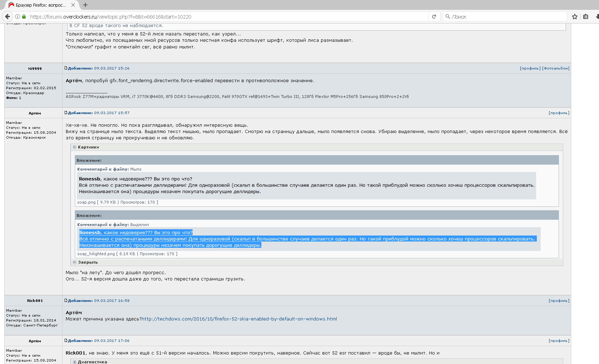This screenshot has width=599, height=364.
Task: Reload the current page
Action: tap(434, 16)
